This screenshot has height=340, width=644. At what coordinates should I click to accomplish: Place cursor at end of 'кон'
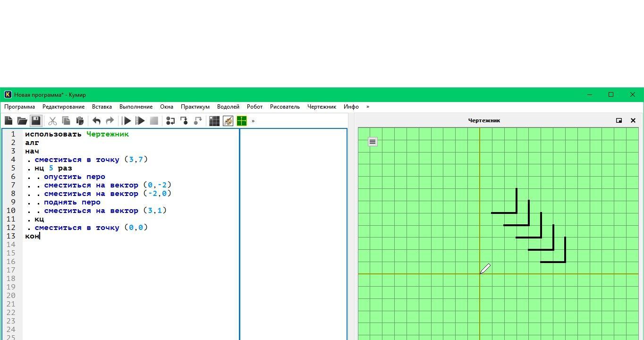[x=40, y=236]
